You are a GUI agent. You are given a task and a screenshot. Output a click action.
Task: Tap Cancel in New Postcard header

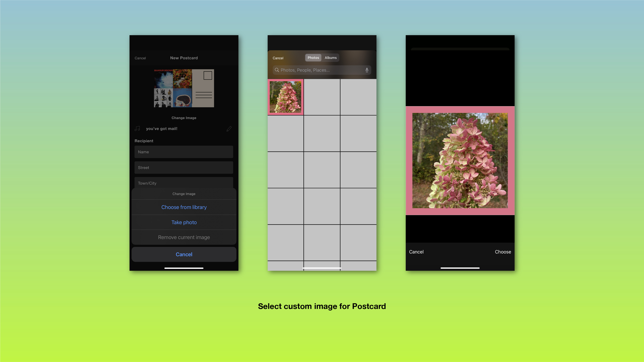(x=140, y=58)
